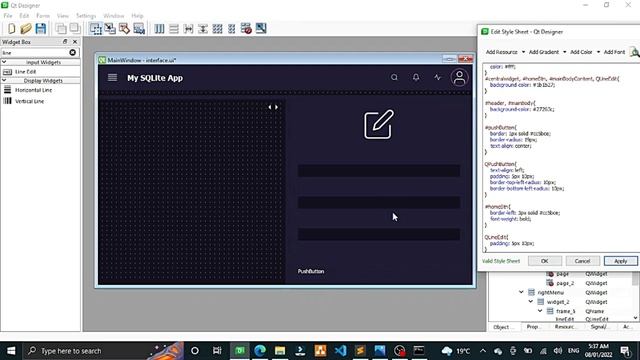Clear the Widget Box filter text
The height and width of the screenshot is (360, 640).
click(73, 52)
